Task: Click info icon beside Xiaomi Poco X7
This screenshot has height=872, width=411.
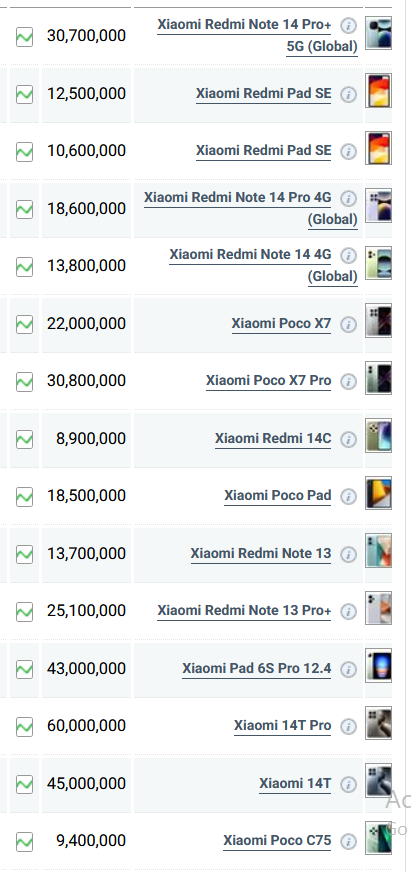Action: pos(348,324)
